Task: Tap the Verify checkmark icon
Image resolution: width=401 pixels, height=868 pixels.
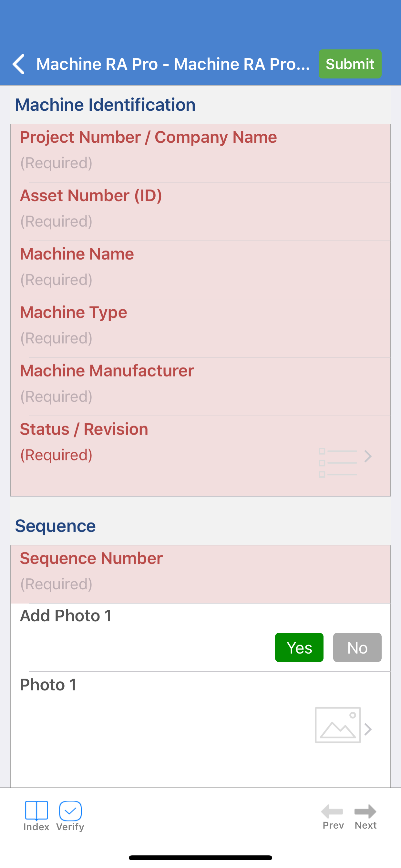Action: pos(70,811)
